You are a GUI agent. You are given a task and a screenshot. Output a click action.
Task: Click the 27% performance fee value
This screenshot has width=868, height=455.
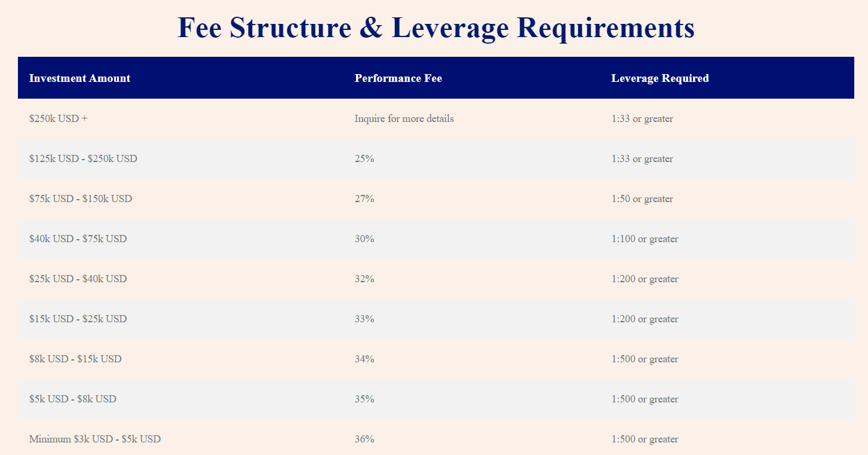(364, 199)
